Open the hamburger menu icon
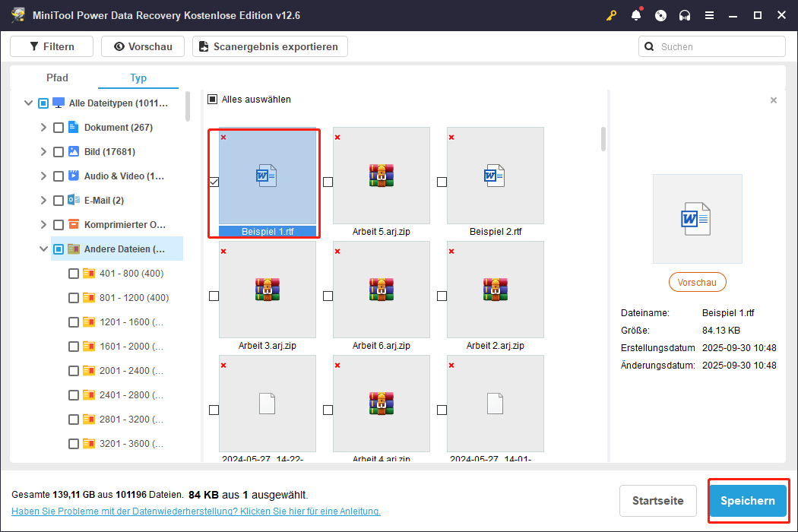The width and height of the screenshot is (798, 532). point(709,15)
